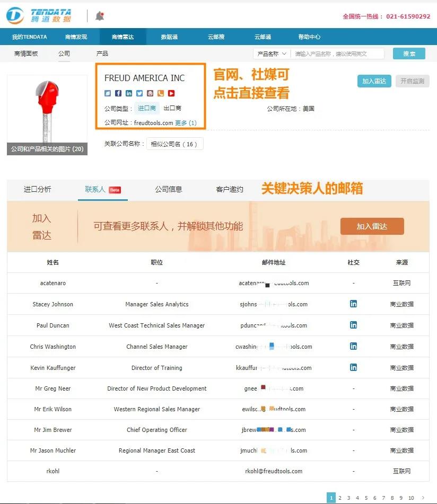Click the 邮件地址 column header
The width and height of the screenshot is (437, 504).
[x=274, y=262]
